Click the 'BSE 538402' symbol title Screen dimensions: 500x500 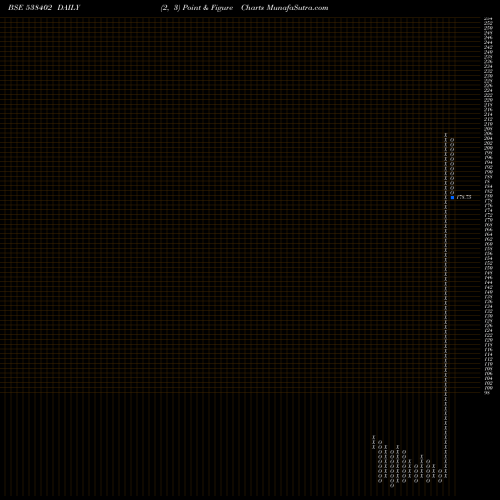tap(30, 8)
